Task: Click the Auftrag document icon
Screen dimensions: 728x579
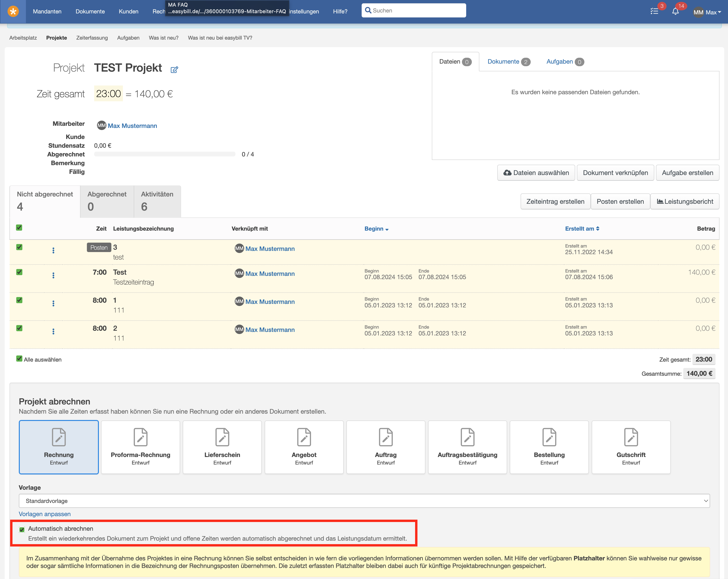Action: [386, 437]
